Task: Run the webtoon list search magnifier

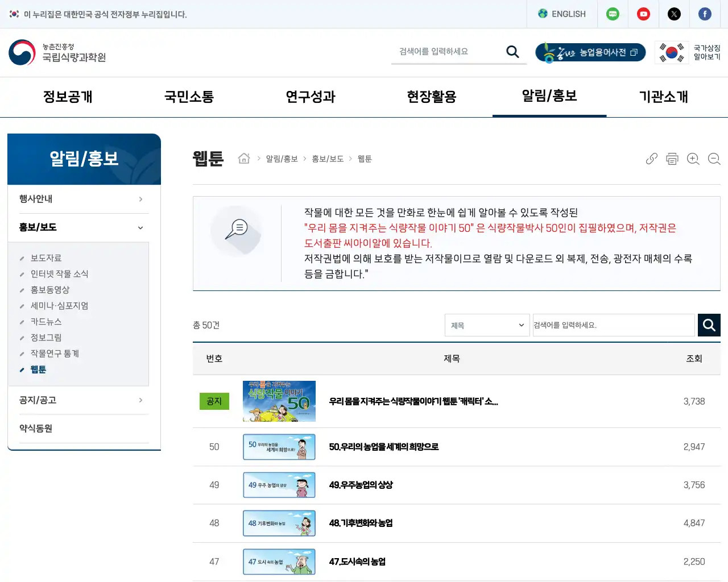Action: (709, 325)
